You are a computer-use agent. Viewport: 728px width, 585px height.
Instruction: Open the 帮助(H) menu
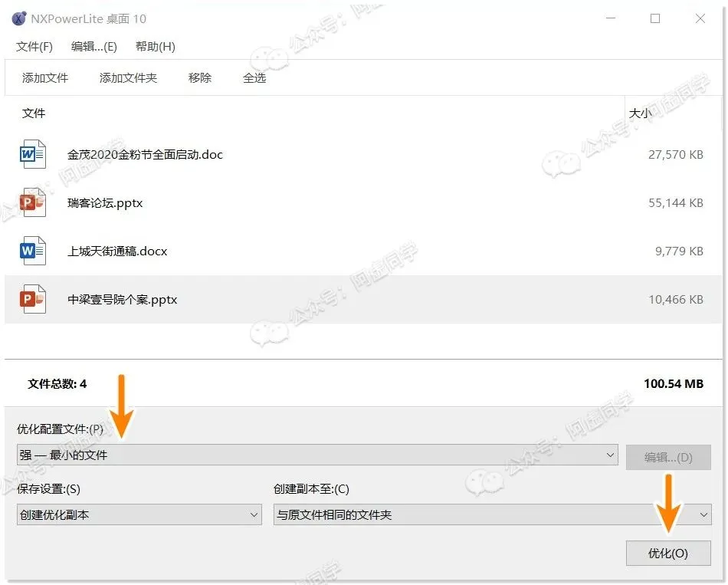(x=155, y=47)
